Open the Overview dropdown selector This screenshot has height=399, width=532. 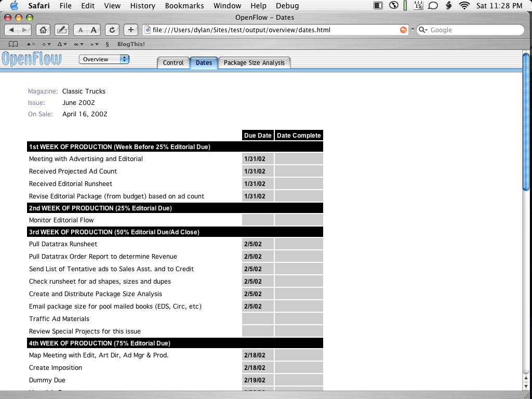click(104, 59)
